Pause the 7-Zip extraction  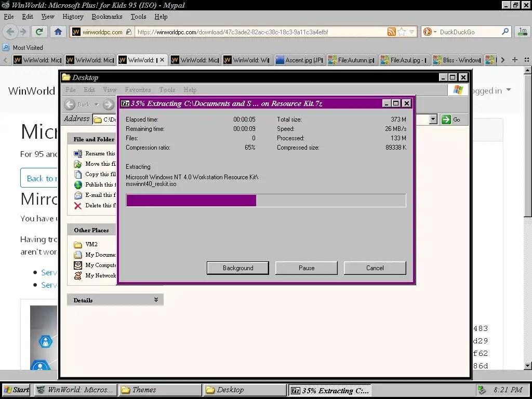(307, 268)
